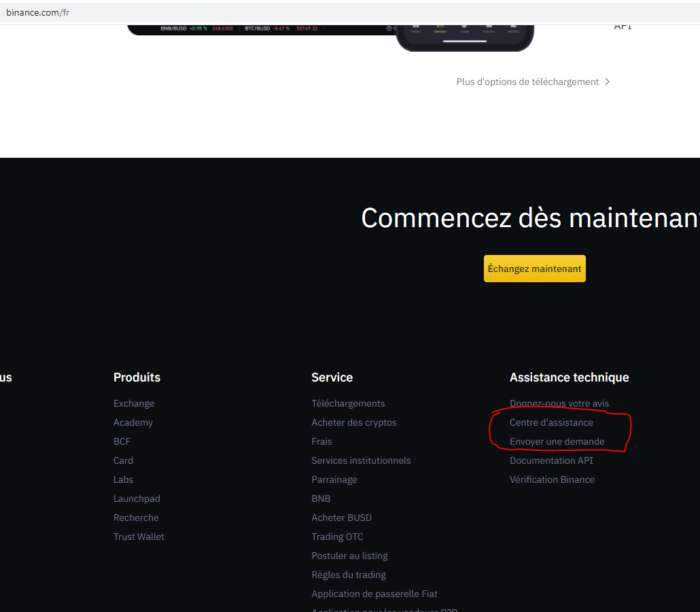
Task: Open Trading OTC link
Action: pyautogui.click(x=337, y=537)
